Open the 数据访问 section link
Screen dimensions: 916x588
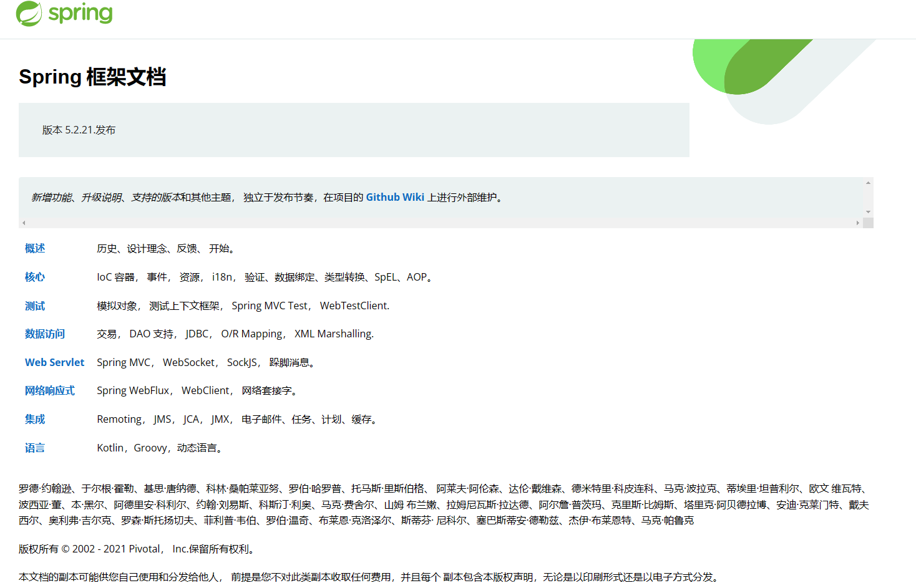tap(44, 334)
